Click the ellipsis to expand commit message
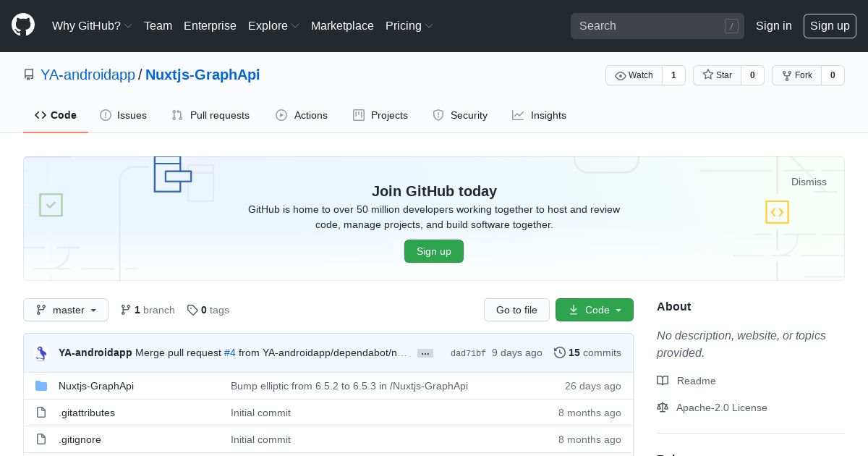 click(425, 353)
